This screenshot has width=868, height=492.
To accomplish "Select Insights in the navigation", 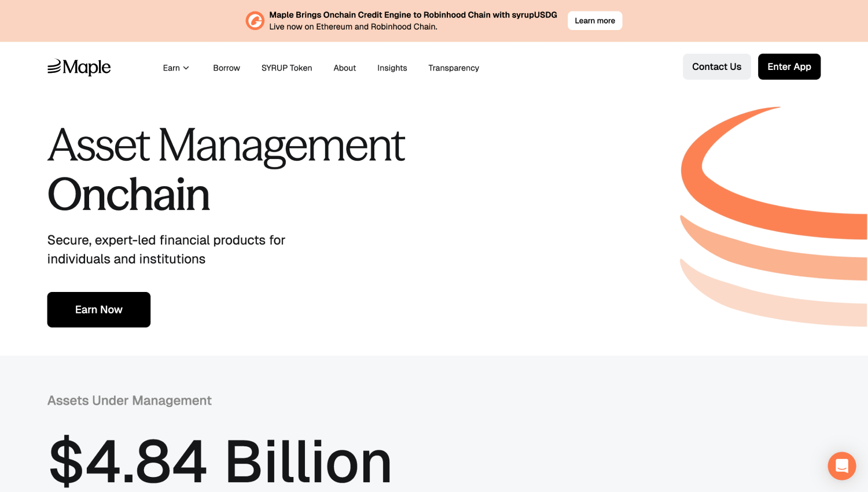I will click(392, 68).
